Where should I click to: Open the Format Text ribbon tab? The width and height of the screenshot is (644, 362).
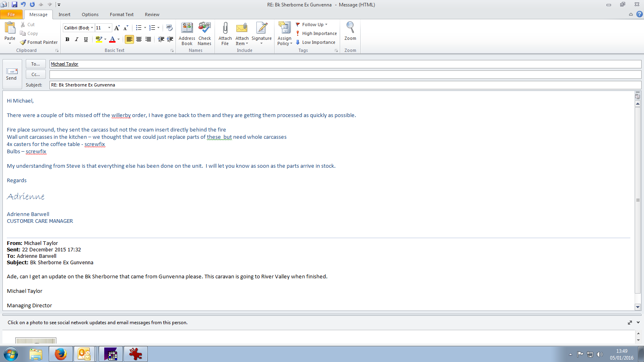[122, 14]
